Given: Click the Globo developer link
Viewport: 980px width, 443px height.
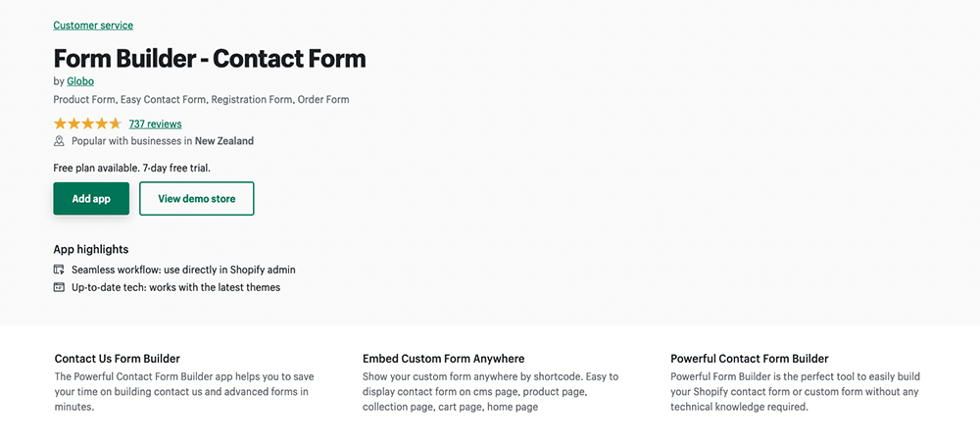Looking at the screenshot, I should coord(80,81).
